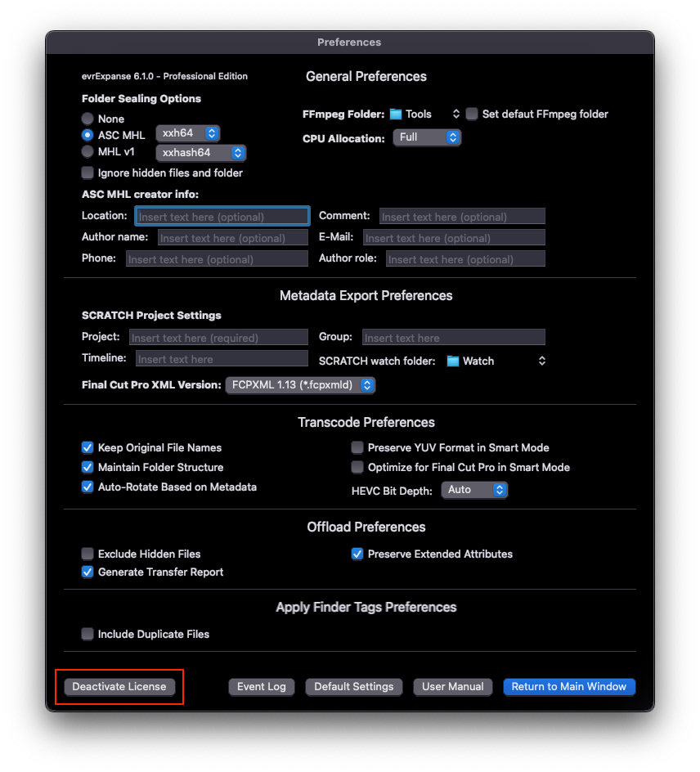Open the Event Log
This screenshot has height=772, width=700.
pyautogui.click(x=262, y=687)
